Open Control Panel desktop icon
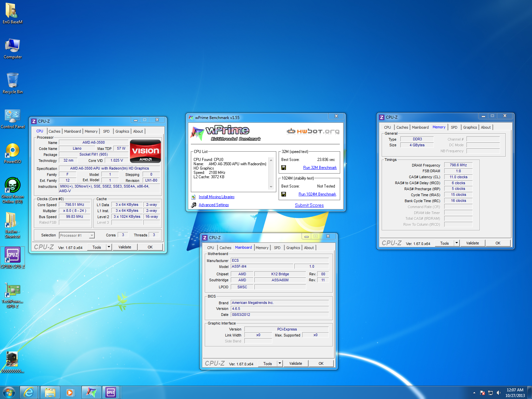Viewport: 532px width, 399px height. coord(12,119)
